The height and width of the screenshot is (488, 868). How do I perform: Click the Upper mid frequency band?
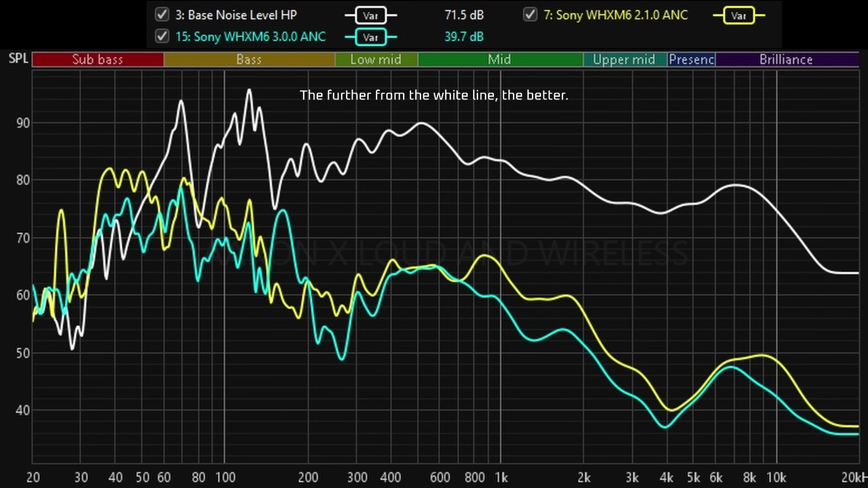[625, 60]
